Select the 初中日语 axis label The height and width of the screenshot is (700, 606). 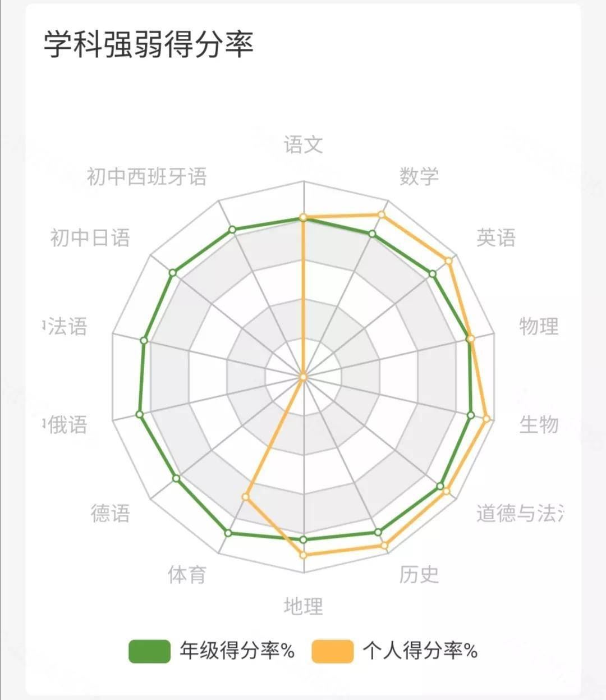90,237
